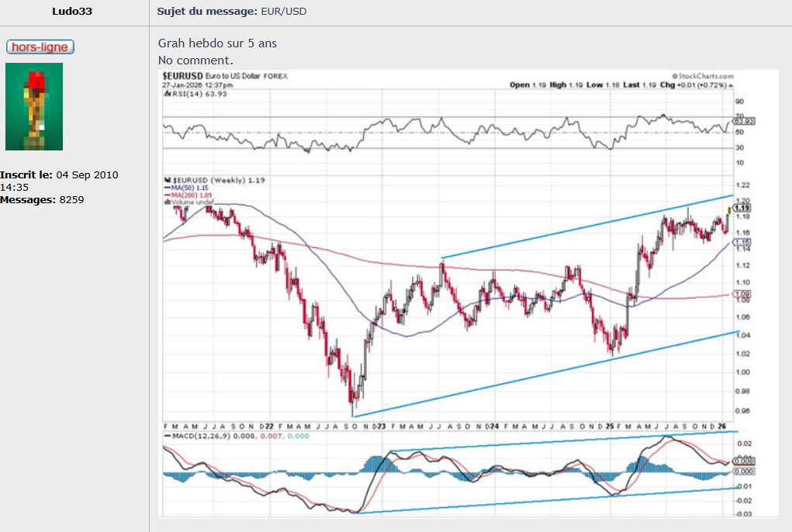The image size is (792, 532).
Task: Click the 63.93 RSI value tag
Action: [x=743, y=121]
